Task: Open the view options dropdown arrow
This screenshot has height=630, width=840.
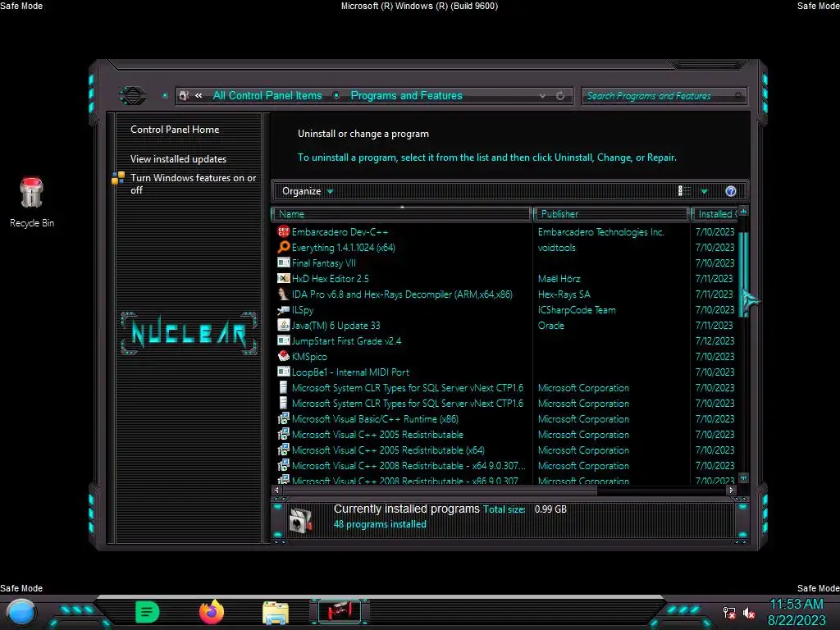Action: click(x=705, y=191)
